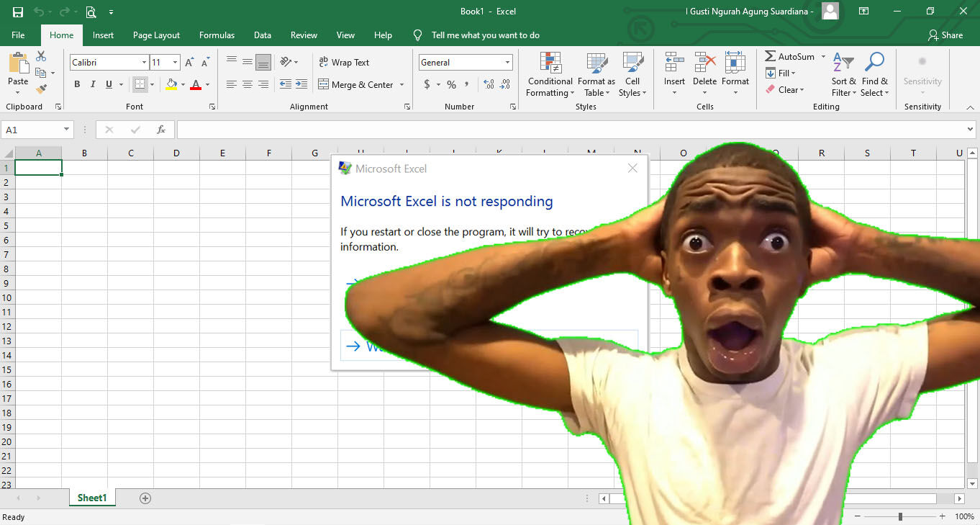Switch to the Page Layout tab
Image resolution: width=980 pixels, height=525 pixels.
(x=156, y=35)
